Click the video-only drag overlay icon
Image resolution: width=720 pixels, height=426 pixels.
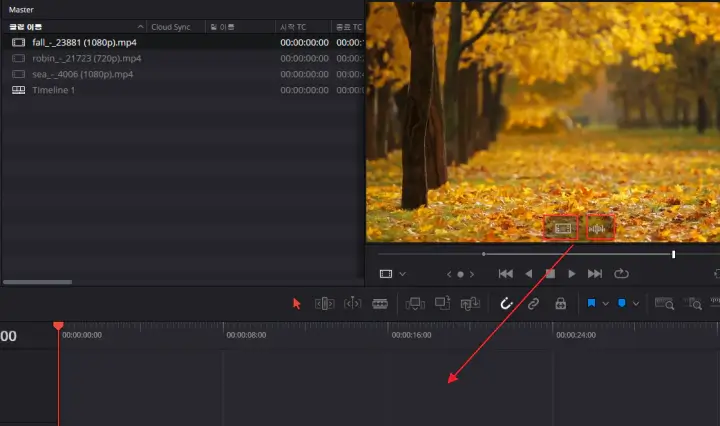pyautogui.click(x=561, y=228)
